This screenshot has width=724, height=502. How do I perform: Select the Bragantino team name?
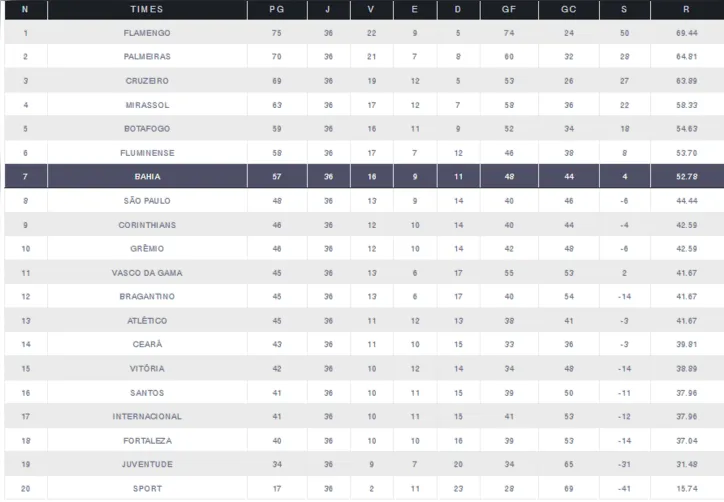tap(147, 297)
